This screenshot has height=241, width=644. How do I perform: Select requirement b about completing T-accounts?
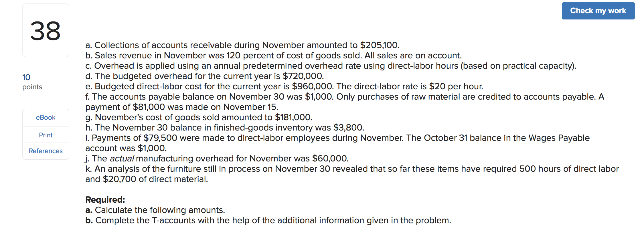tap(268, 220)
